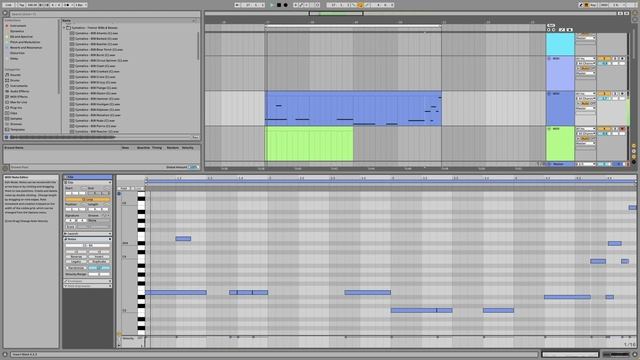640x360 pixels.
Task: Click the browser search field
Action: coord(104,14)
